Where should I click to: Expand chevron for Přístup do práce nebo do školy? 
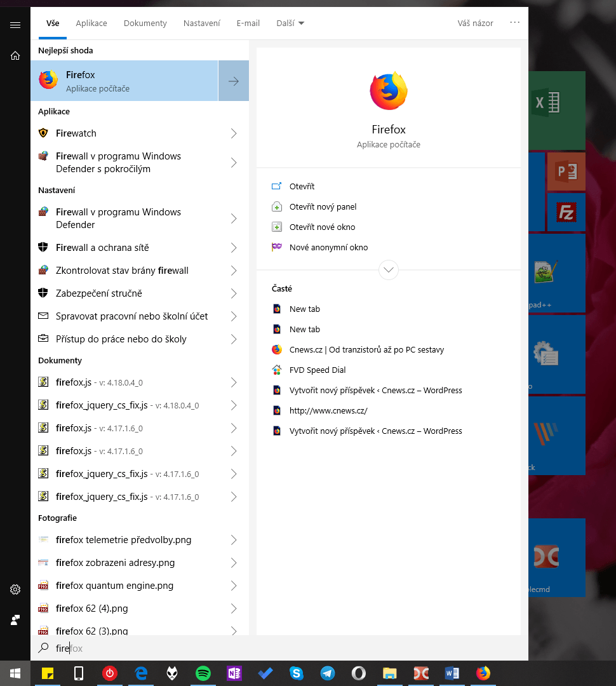click(x=234, y=339)
